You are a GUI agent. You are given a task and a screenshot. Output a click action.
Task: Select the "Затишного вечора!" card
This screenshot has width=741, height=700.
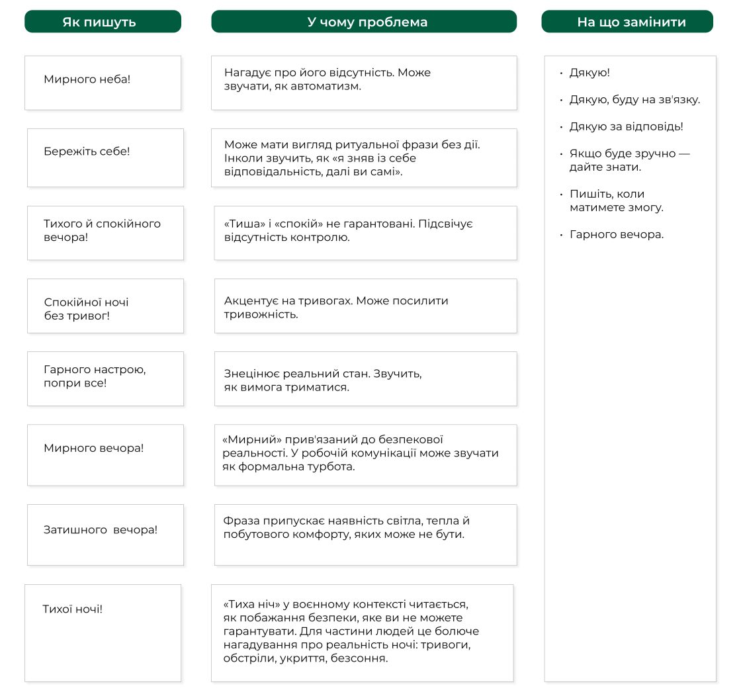(105, 535)
